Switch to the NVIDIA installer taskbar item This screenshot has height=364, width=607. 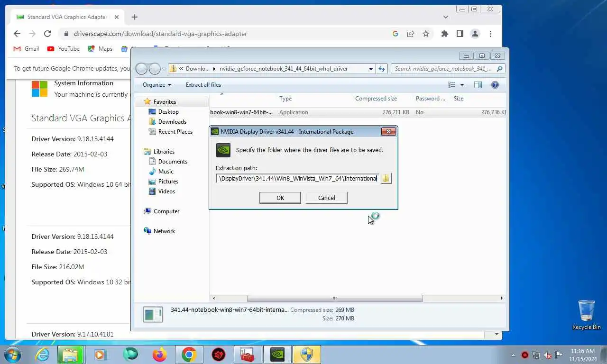coord(277,355)
